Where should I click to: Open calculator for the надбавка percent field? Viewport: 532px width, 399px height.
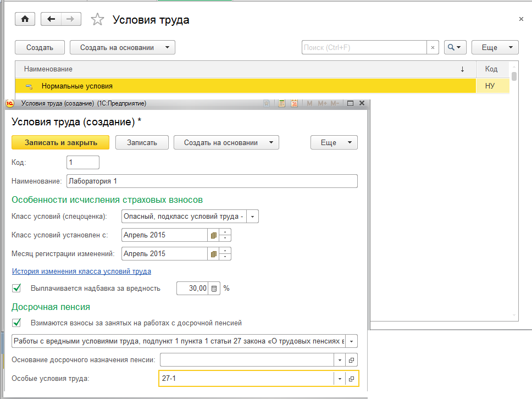pos(214,288)
